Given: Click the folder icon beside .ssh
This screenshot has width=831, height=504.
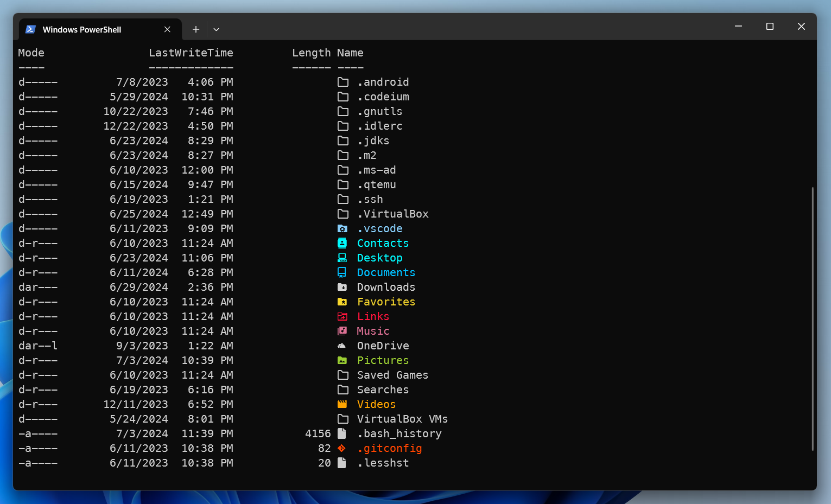Looking at the screenshot, I should [x=343, y=199].
